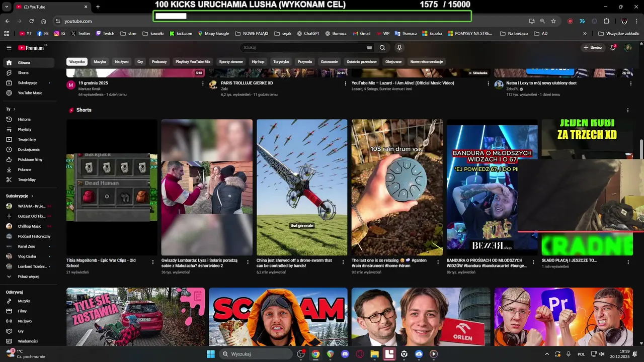Show more bookmarks with double chevron
Viewport: 644px width, 362px height.
coord(585,34)
